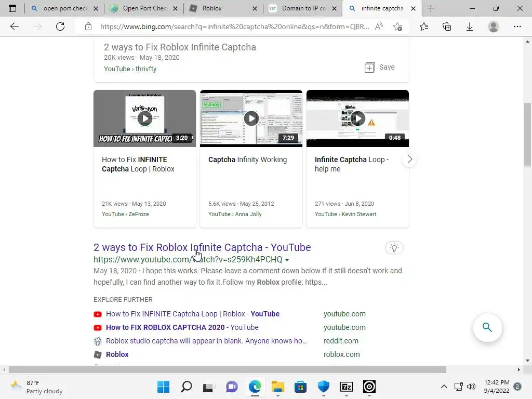The height and width of the screenshot is (399, 532).
Task: Open File Explorer from taskbar
Action: coord(277,387)
